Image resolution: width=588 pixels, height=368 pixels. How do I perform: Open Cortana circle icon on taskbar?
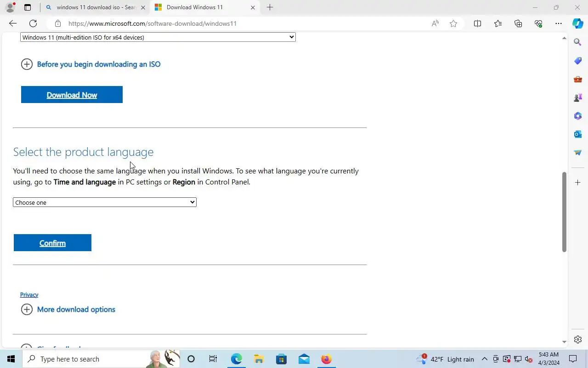(x=191, y=359)
